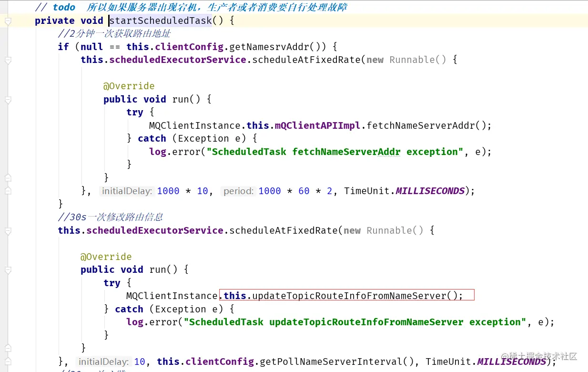Click the 'fetchNameServerAddr()' method call

point(426,125)
